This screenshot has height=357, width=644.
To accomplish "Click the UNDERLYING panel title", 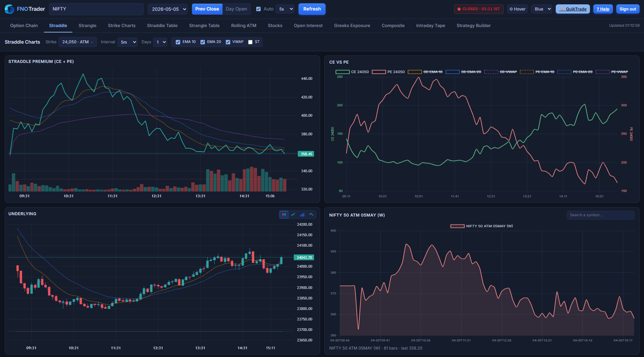I will click(22, 214).
